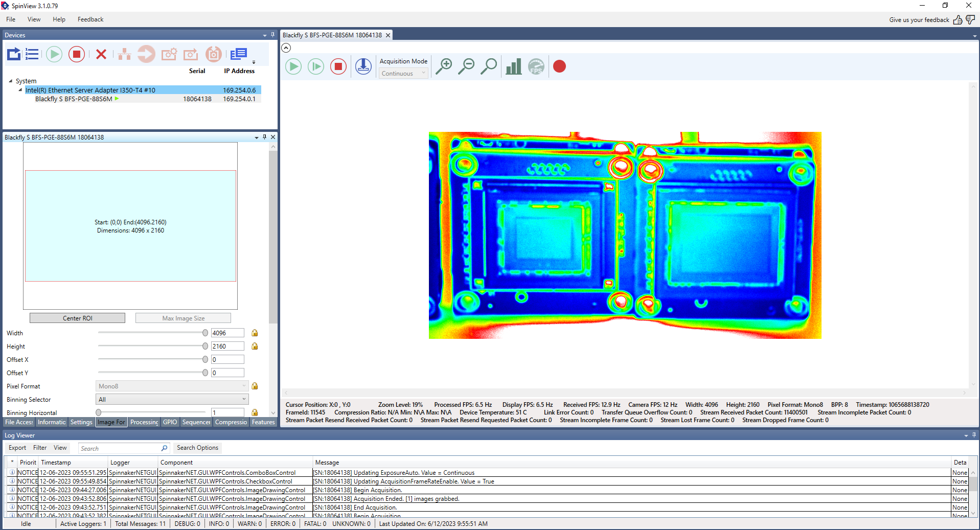Click the refresh devices icon

pyautogui.click(x=14, y=54)
